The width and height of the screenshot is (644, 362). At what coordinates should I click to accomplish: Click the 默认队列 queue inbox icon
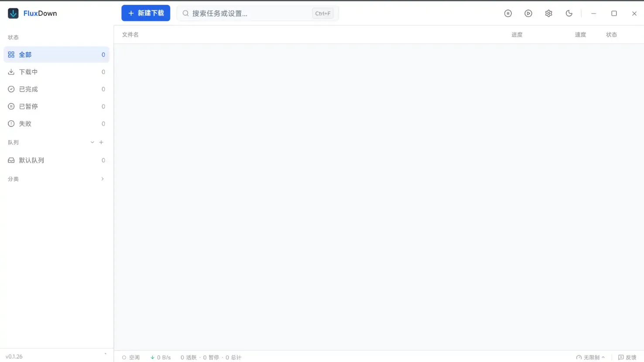11,160
